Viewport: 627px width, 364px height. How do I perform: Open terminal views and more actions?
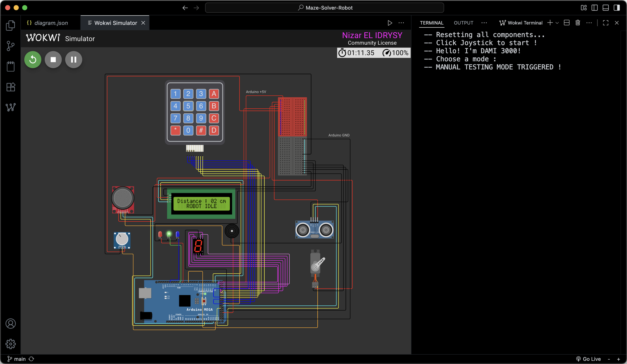coord(589,23)
